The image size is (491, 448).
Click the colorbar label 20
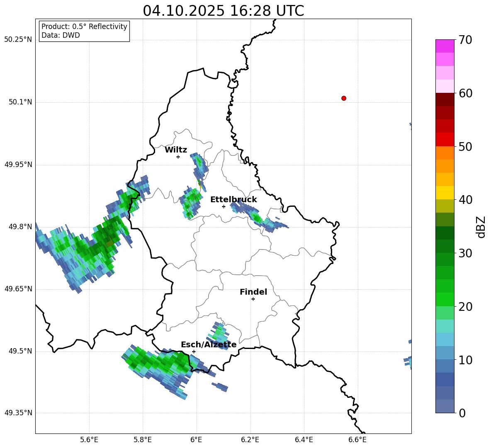[465, 307]
